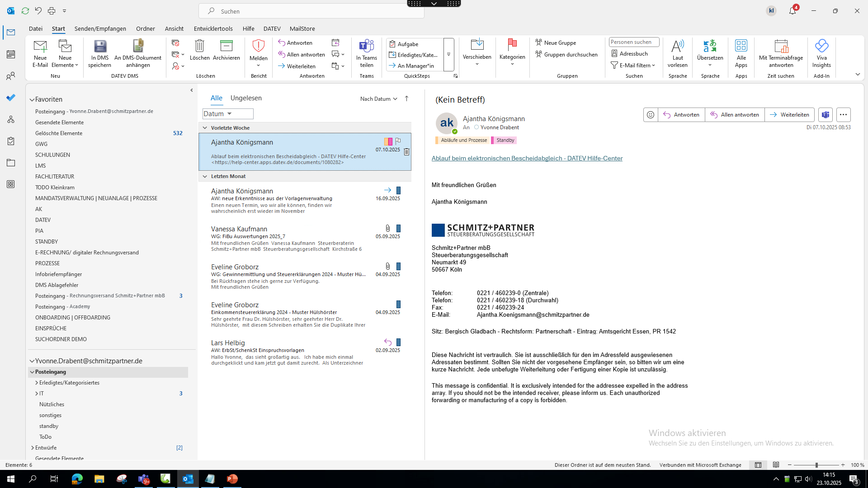Attach a DMS document via An DMS-Dokument anhängen
This screenshot has height=488, width=868.
point(138,54)
